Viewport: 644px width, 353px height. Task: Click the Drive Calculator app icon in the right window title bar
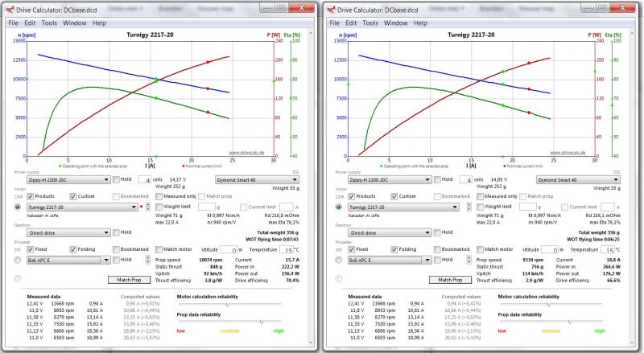331,10
